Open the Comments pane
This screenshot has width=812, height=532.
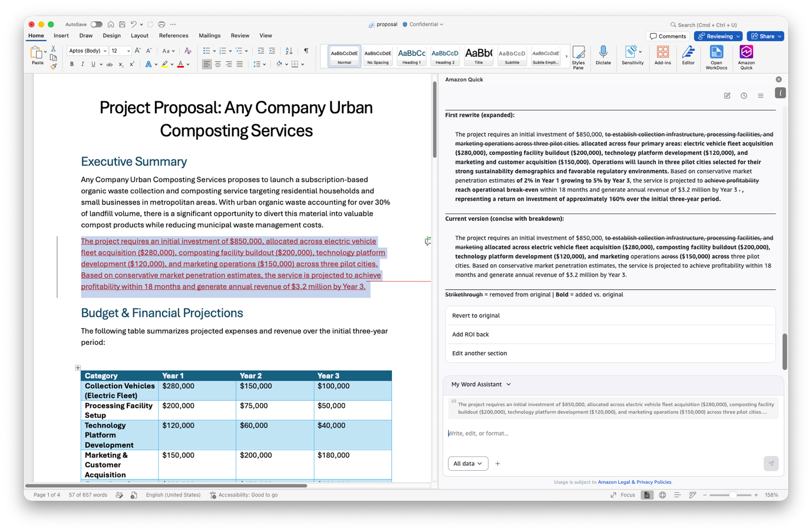(x=668, y=36)
